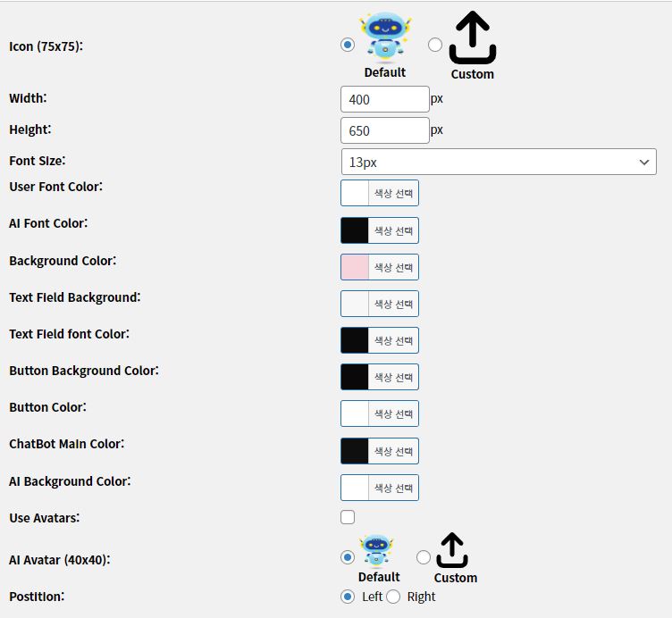Click the default AI avatar robot image
Viewport: 672px width, 618px height.
tap(377, 552)
